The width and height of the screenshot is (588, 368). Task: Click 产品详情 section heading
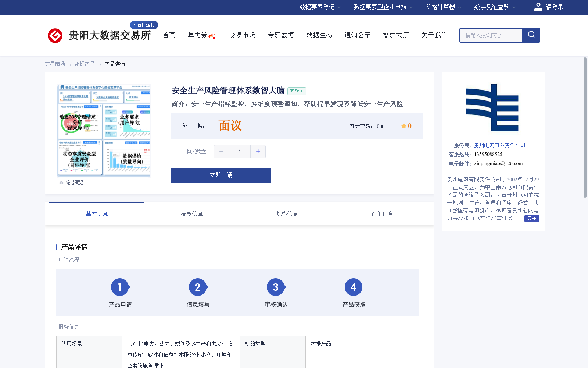(74, 247)
